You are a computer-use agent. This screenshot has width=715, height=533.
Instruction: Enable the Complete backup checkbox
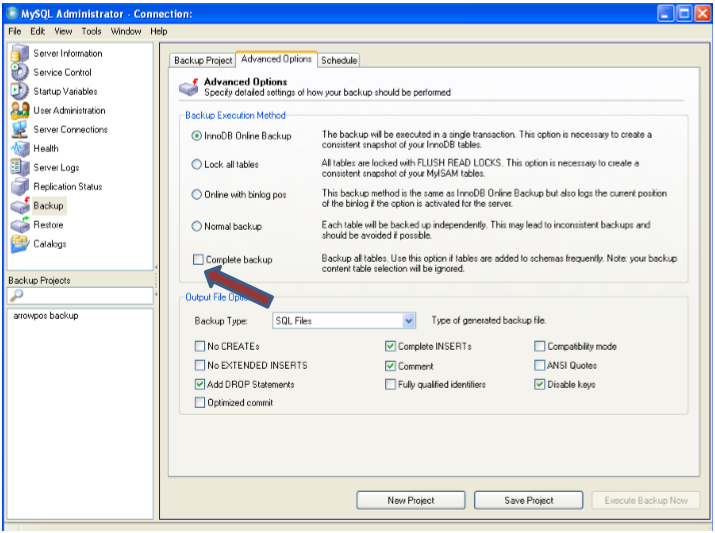pyautogui.click(x=198, y=259)
